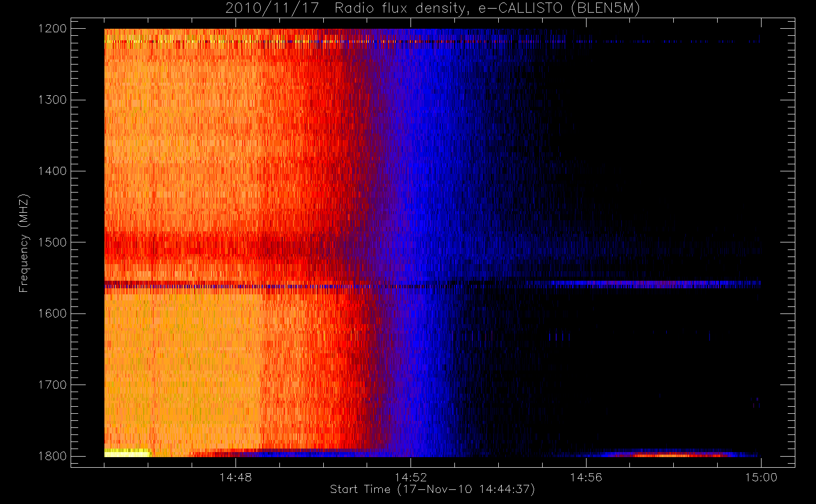The image size is (816, 504).
Task: Click the 14:52 time tick label
Action: (411, 477)
